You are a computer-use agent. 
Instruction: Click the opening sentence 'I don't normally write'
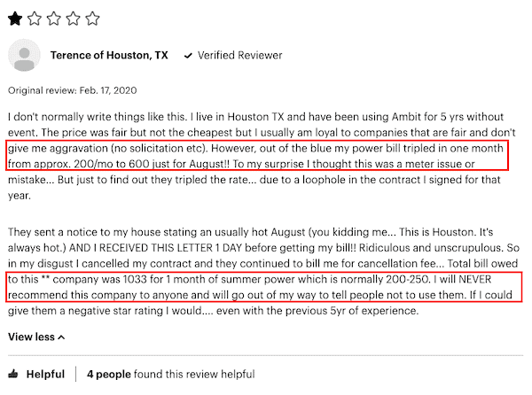98,117
